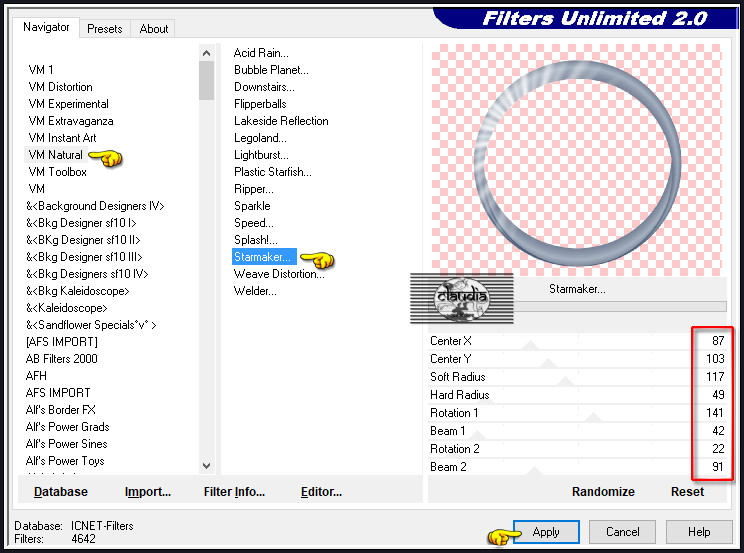
Task: Click the category list scrollbar thumb
Action: coord(206,80)
